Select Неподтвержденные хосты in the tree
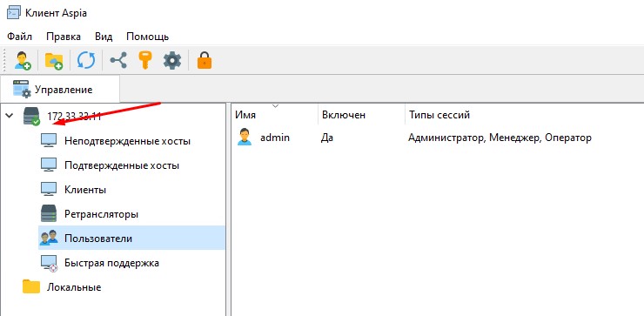The height and width of the screenshot is (316, 644). 127,141
